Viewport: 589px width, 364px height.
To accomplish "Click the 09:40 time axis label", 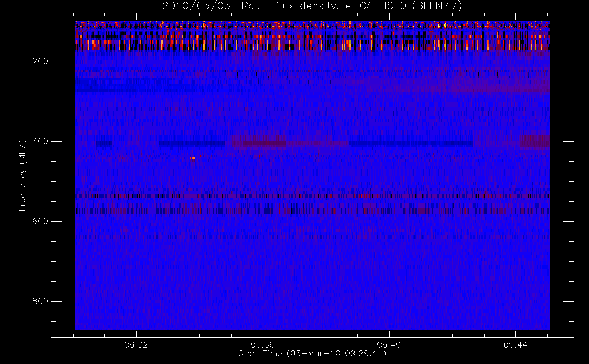I will (x=389, y=345).
